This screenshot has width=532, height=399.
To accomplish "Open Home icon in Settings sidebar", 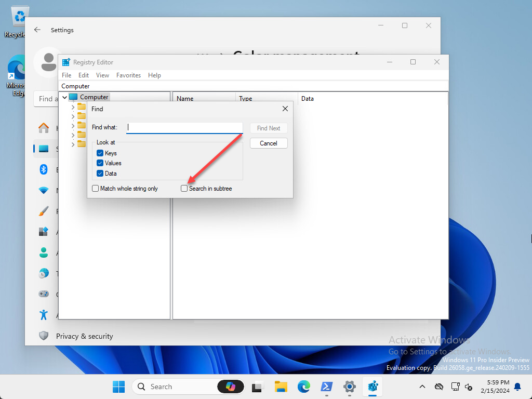I will (x=44, y=128).
